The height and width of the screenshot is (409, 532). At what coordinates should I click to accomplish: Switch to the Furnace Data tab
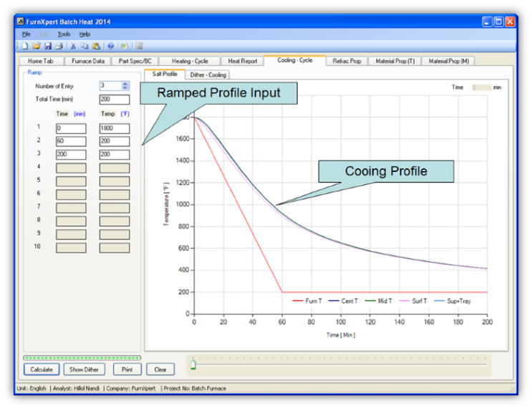pyautogui.click(x=88, y=61)
